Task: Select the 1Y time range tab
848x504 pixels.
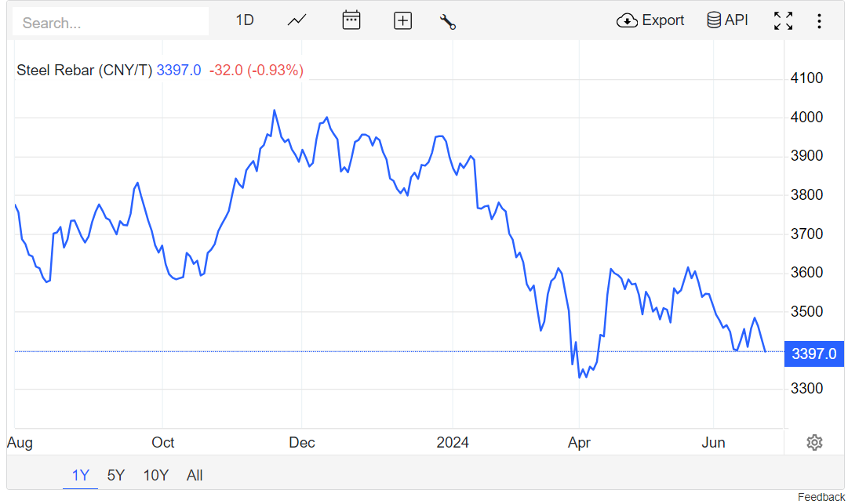Action: pyautogui.click(x=81, y=475)
